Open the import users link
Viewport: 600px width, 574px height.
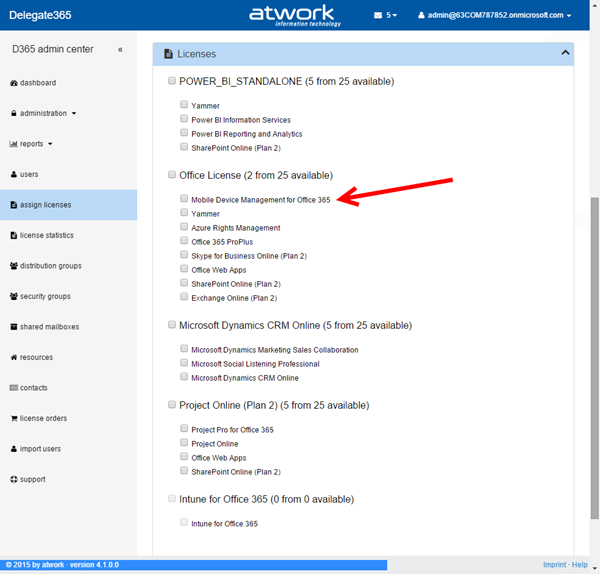(68, 449)
